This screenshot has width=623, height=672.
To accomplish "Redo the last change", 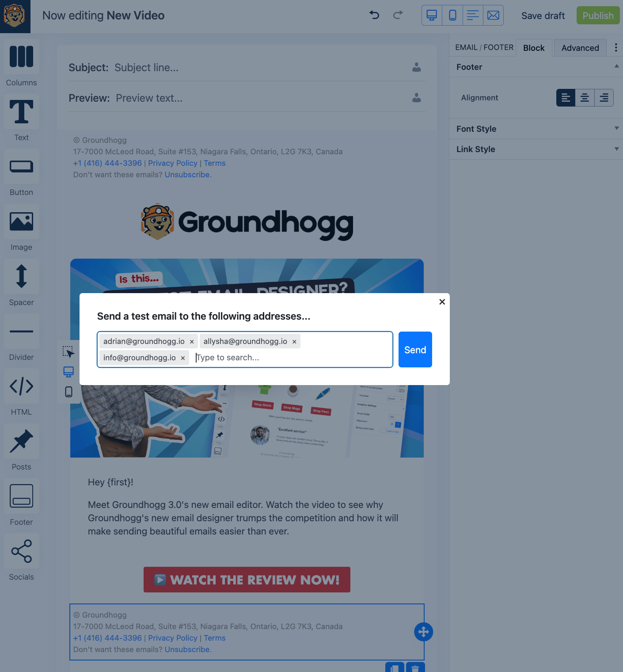I will coord(398,15).
